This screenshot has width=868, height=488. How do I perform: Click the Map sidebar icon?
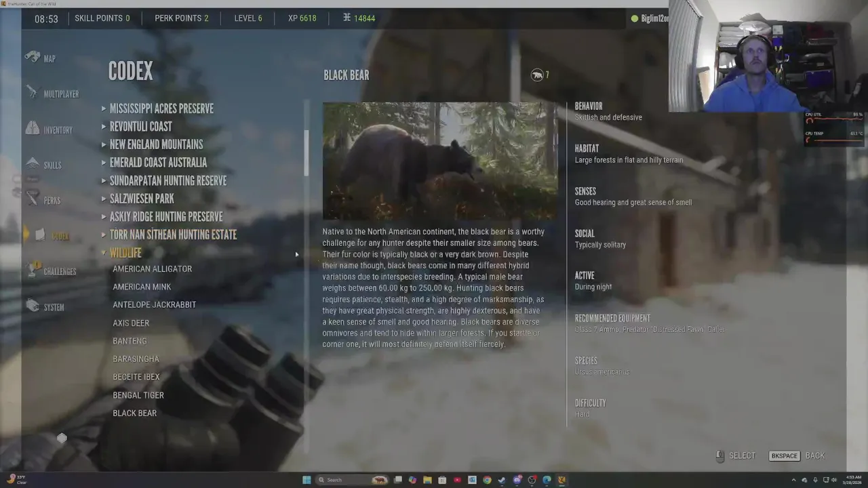32,57
